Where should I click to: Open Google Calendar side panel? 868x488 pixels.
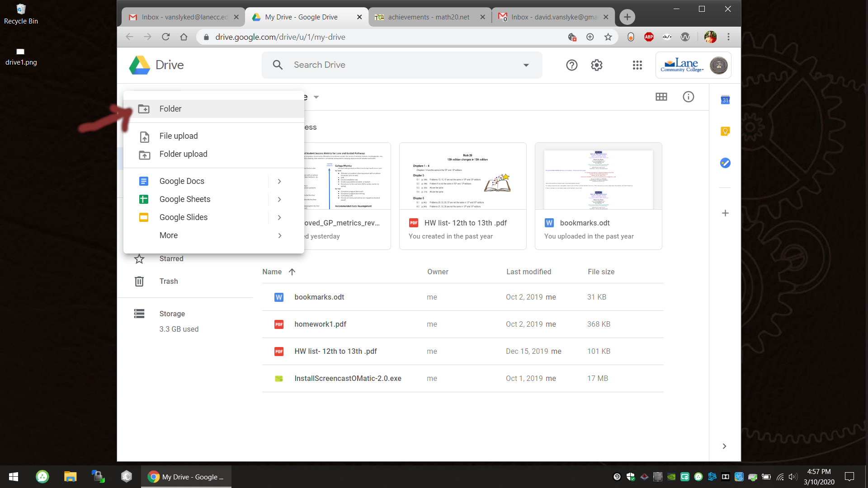(x=725, y=100)
